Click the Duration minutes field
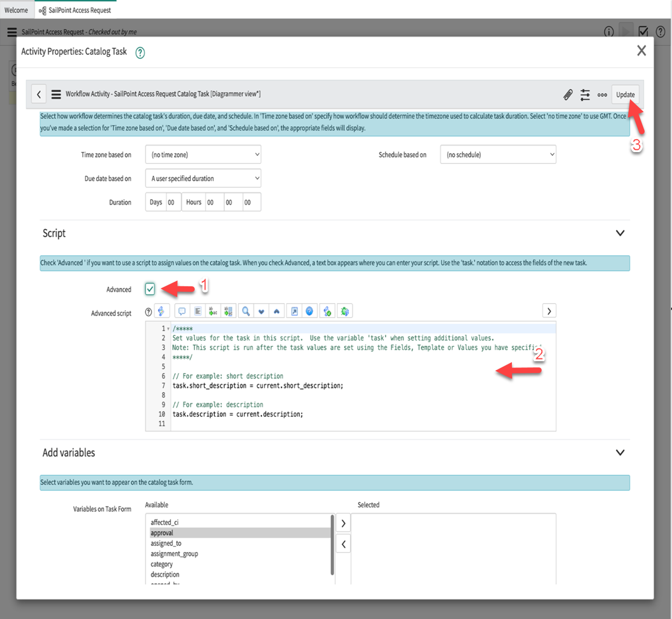The image size is (672, 619). 233,202
